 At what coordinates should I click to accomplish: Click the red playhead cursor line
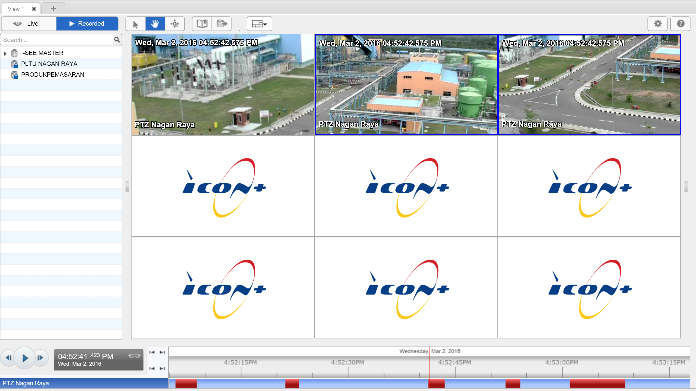point(429,363)
